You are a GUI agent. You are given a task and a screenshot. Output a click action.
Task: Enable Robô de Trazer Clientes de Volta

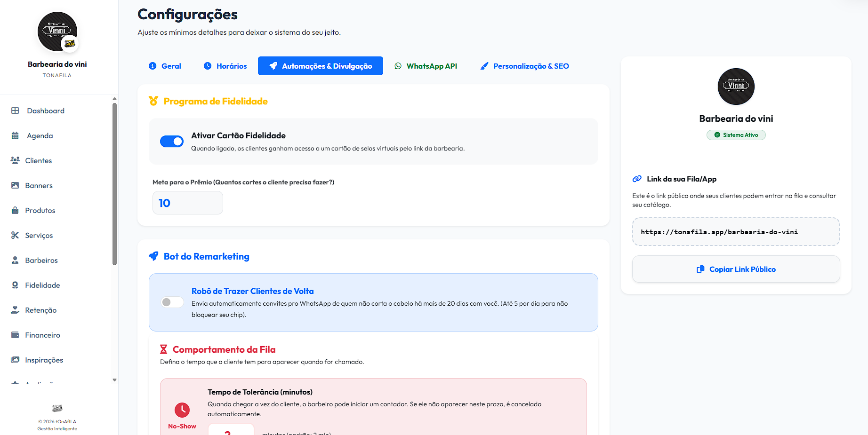[x=172, y=302]
